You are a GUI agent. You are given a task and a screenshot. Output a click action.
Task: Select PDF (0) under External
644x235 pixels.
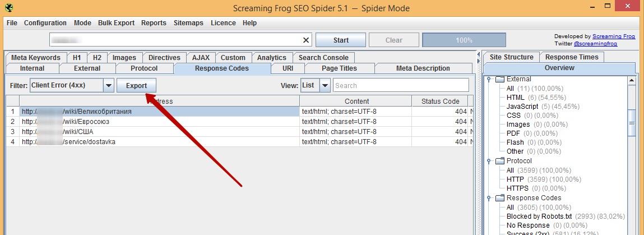(531, 133)
